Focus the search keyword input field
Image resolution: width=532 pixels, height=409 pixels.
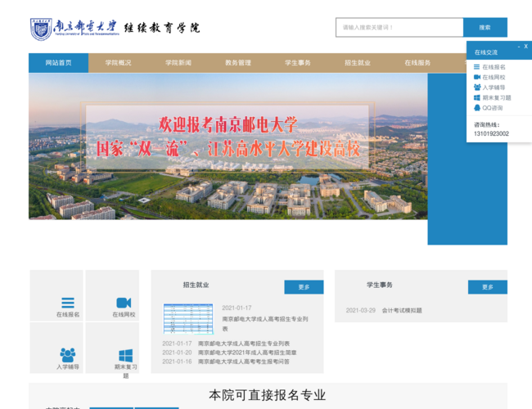click(x=399, y=28)
